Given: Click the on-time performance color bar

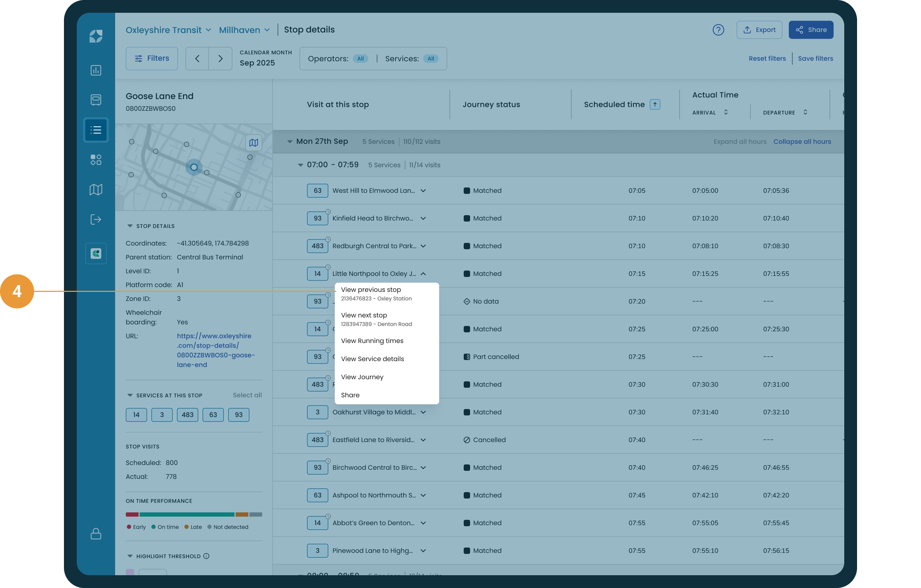Looking at the screenshot, I should (x=194, y=514).
